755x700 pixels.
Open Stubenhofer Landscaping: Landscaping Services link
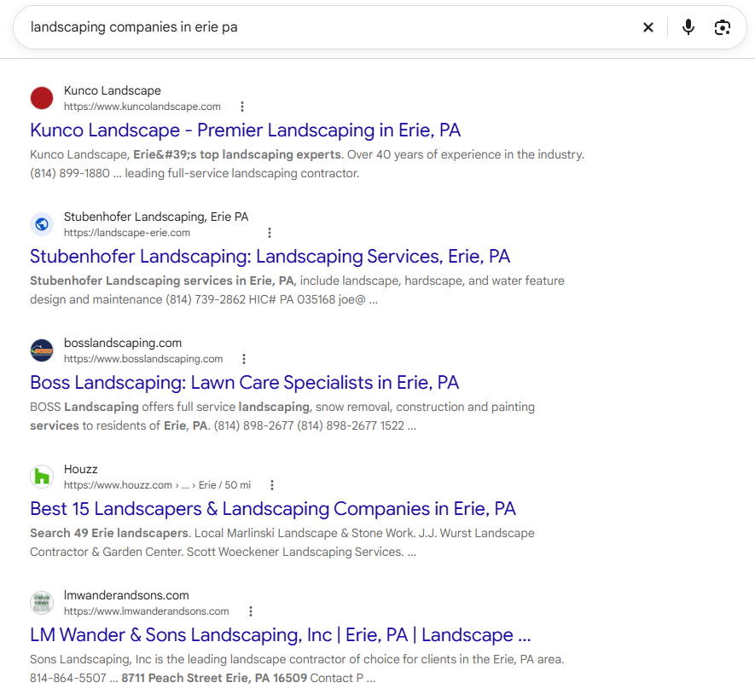click(270, 257)
